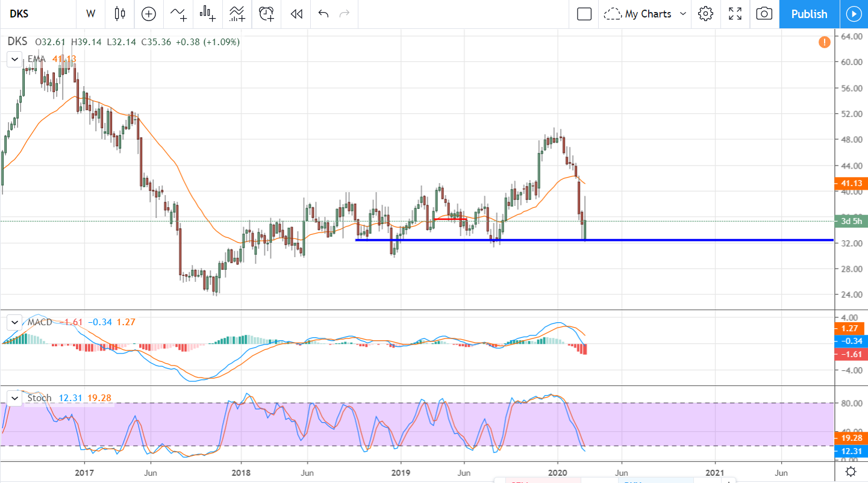
Task: Click the 3d 5h countdown label
Action: tap(851, 222)
